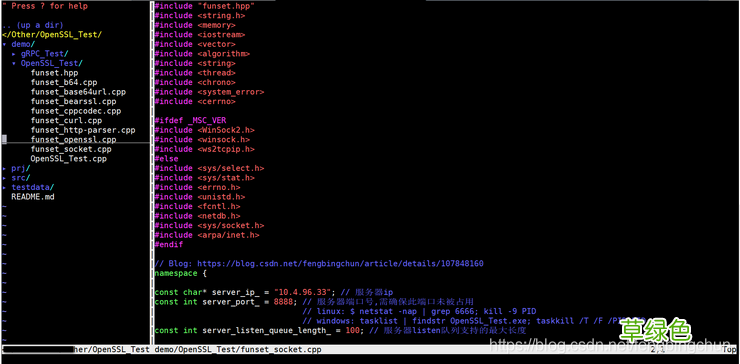
Task: Open OpenSSL_Test.cpp file in tree
Action: click(x=68, y=159)
